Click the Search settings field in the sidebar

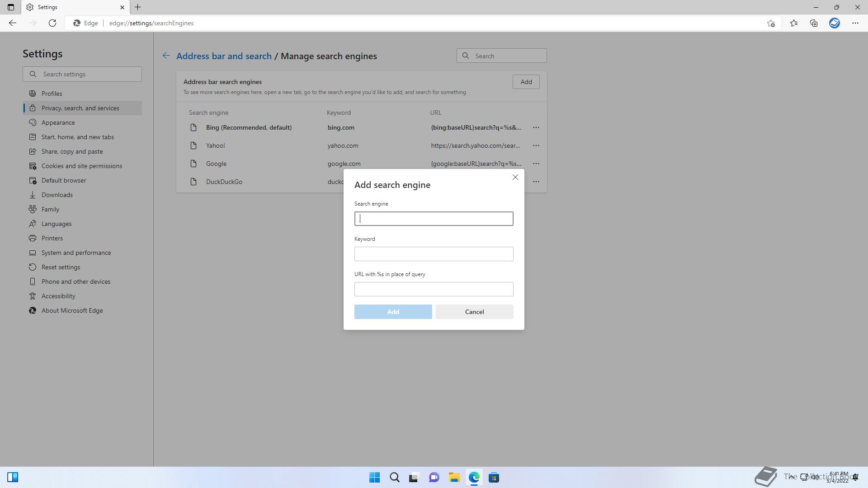point(82,74)
